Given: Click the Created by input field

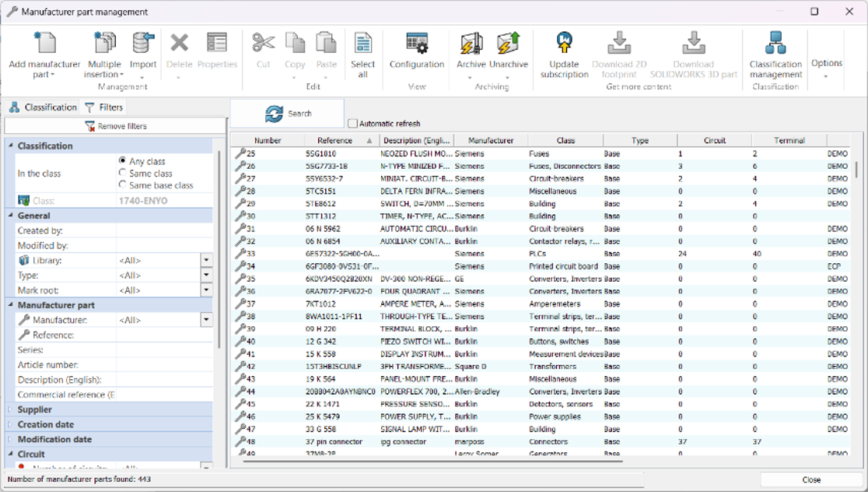Looking at the screenshot, I should [164, 230].
